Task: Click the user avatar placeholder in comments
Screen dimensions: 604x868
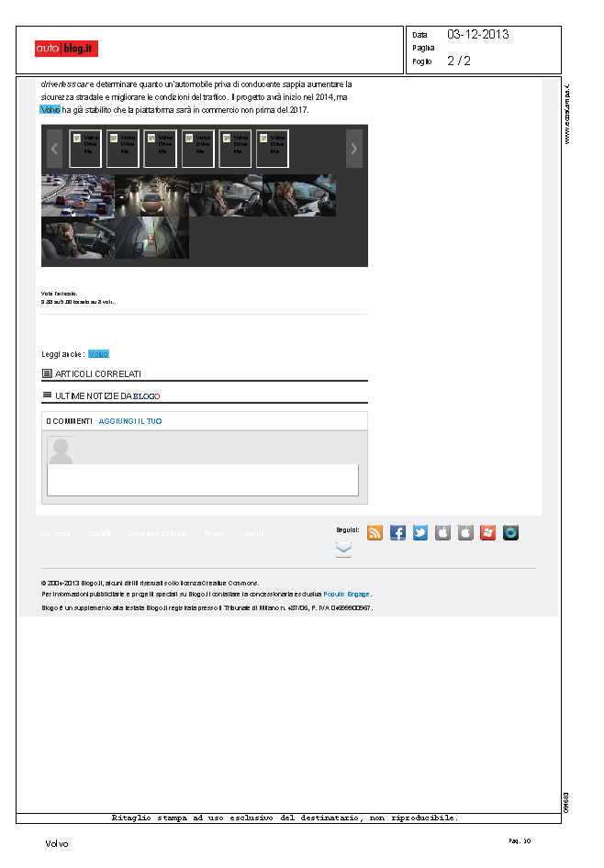Action: click(61, 451)
